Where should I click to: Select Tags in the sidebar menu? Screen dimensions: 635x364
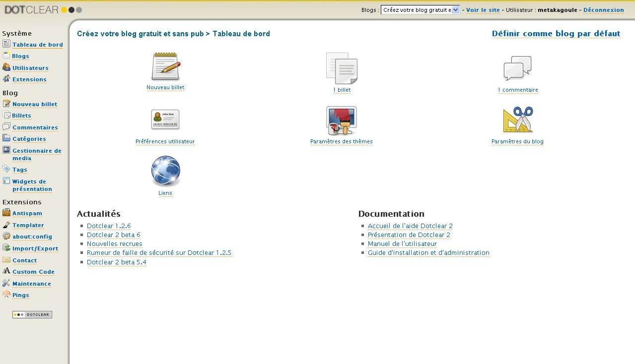(x=20, y=170)
